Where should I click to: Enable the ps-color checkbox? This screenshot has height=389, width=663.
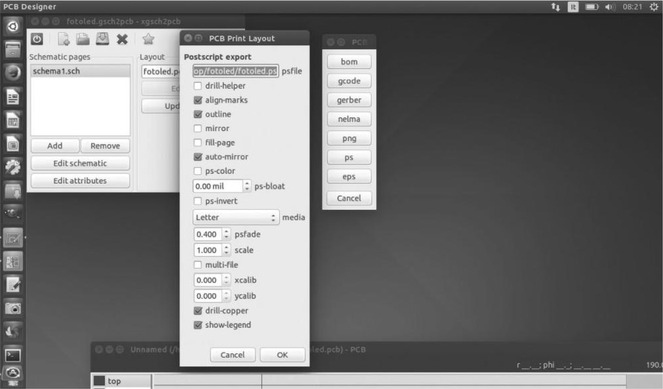point(197,171)
